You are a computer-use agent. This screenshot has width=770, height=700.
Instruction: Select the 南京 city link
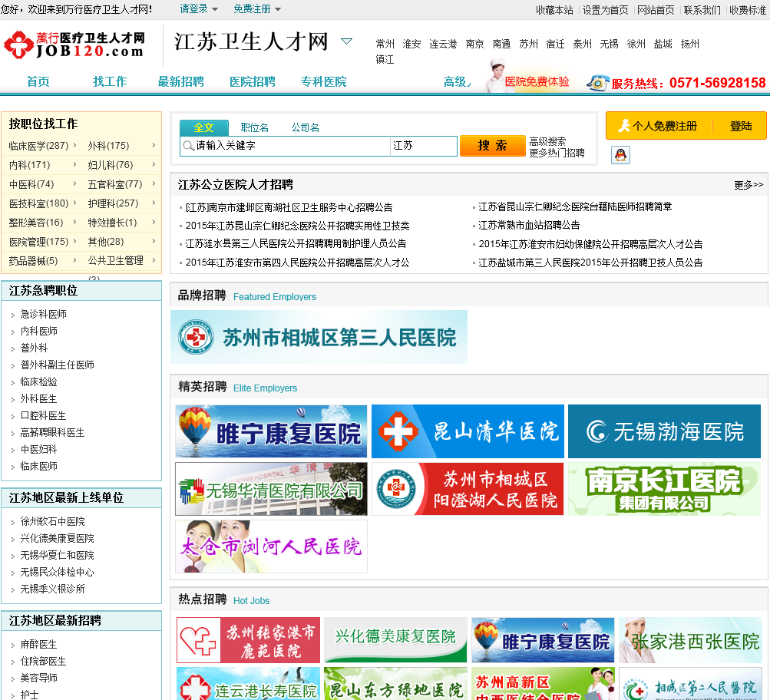[475, 45]
